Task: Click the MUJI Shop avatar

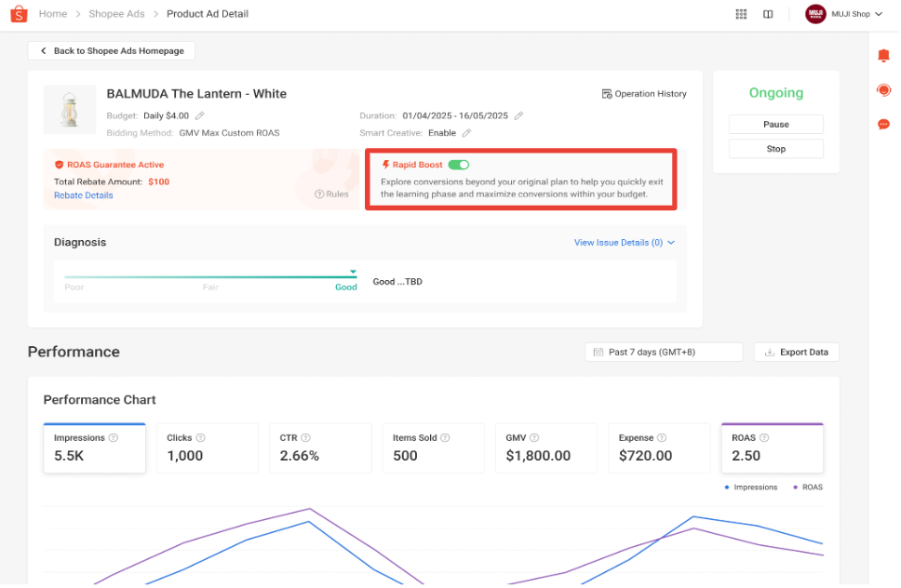Action: coord(815,14)
